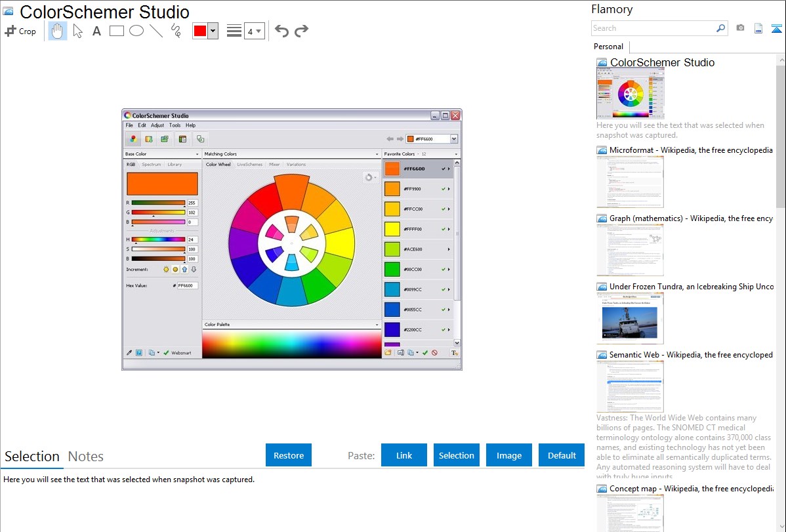This screenshot has width=786, height=532.
Task: Open the Notes tab
Action: coord(86,457)
